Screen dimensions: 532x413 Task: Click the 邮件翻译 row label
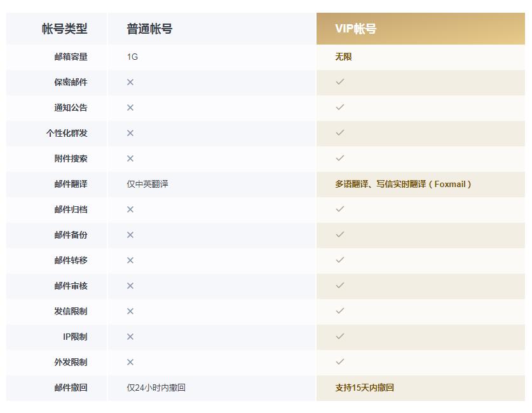point(71,184)
